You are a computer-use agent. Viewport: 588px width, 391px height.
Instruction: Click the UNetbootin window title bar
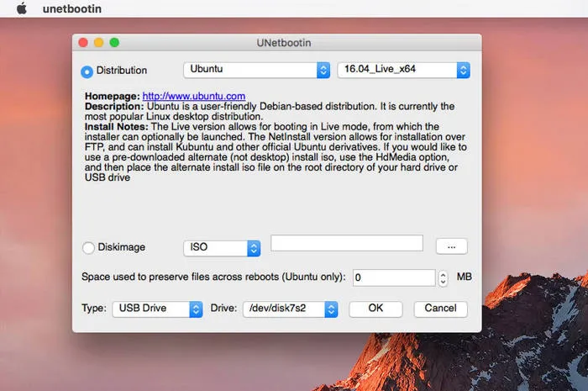point(276,42)
